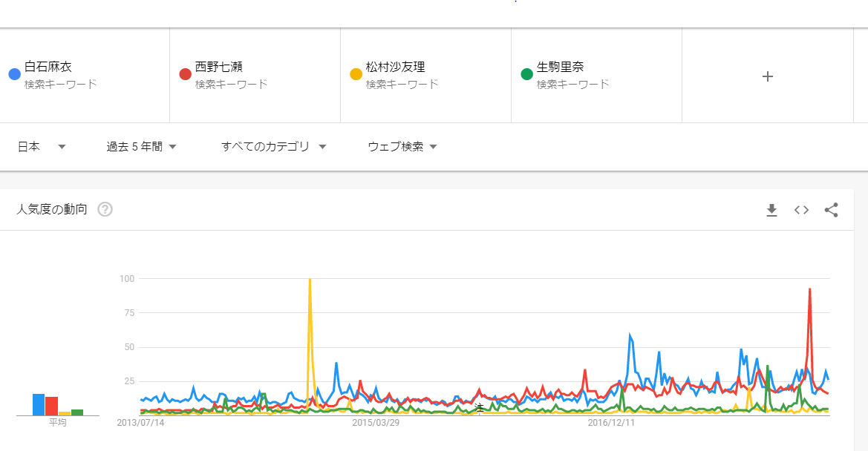Screen dimensions: 868x451
Task: Open the ウェブ検索 search type dropdown
Action: click(x=402, y=147)
